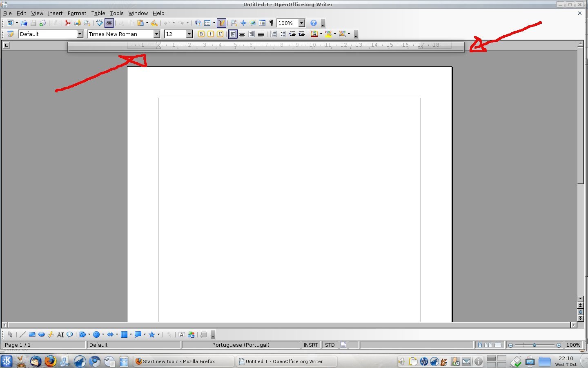
Task: Click the Fontwork Gallery icon
Action: (182, 334)
